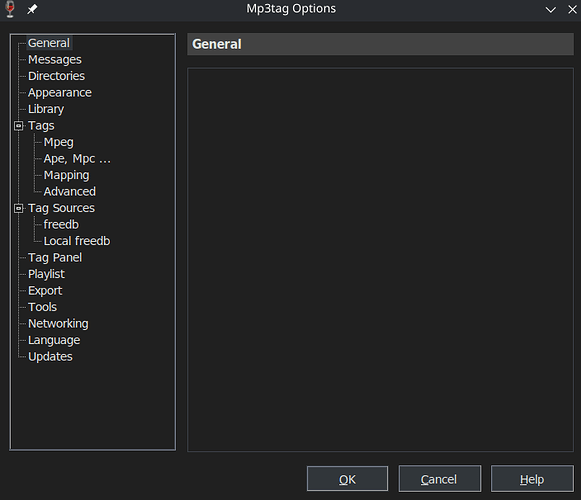Open freedb settings

coord(61,225)
